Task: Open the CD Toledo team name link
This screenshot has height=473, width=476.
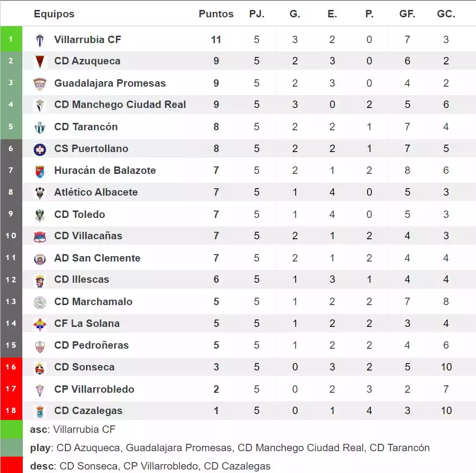Action: tap(80, 214)
